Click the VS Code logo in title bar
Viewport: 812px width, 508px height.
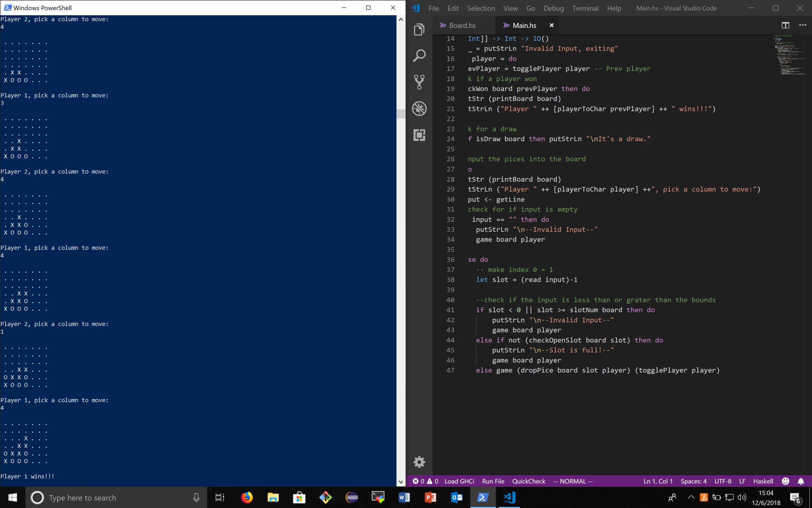tap(416, 8)
